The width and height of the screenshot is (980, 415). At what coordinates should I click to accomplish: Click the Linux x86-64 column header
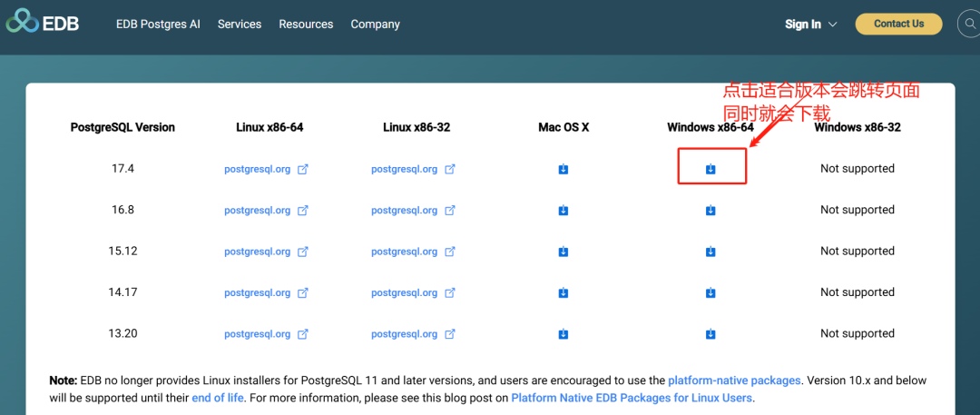pyautogui.click(x=270, y=128)
